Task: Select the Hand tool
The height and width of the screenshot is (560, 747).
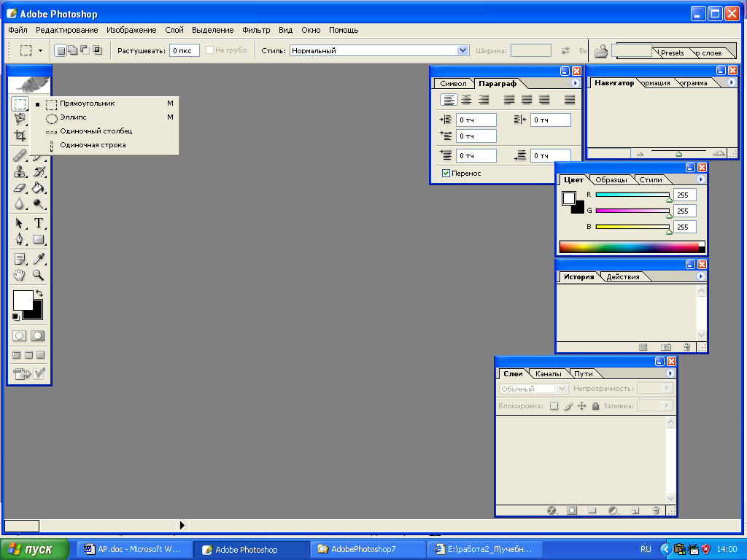Action: coord(20,275)
